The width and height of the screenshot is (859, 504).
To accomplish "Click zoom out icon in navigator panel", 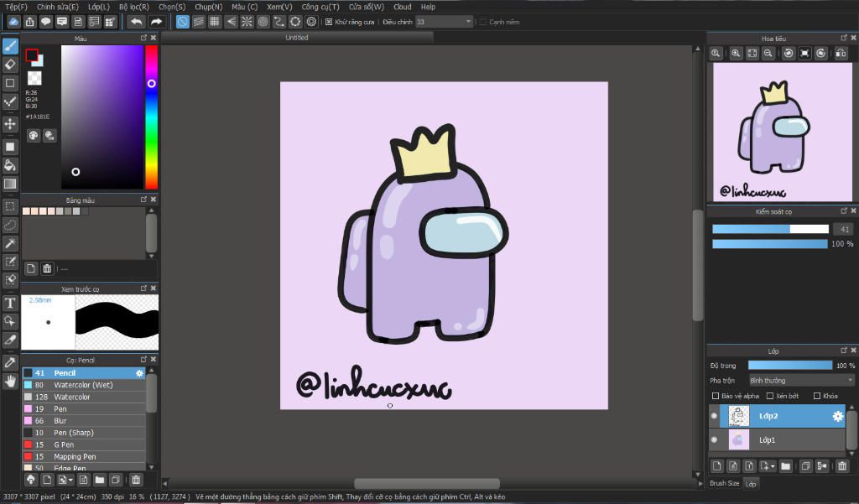I will pyautogui.click(x=768, y=53).
